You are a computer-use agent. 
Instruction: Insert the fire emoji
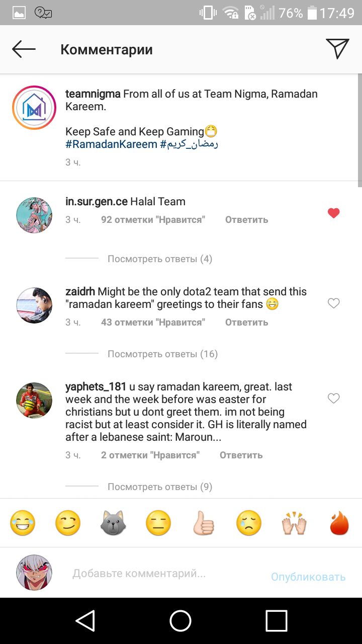(x=339, y=524)
